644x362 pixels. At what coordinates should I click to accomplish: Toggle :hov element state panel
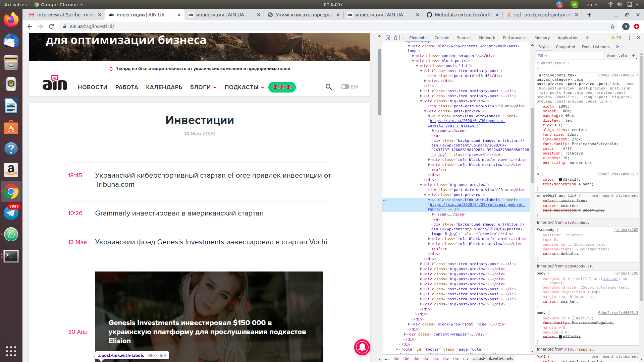coord(610,56)
